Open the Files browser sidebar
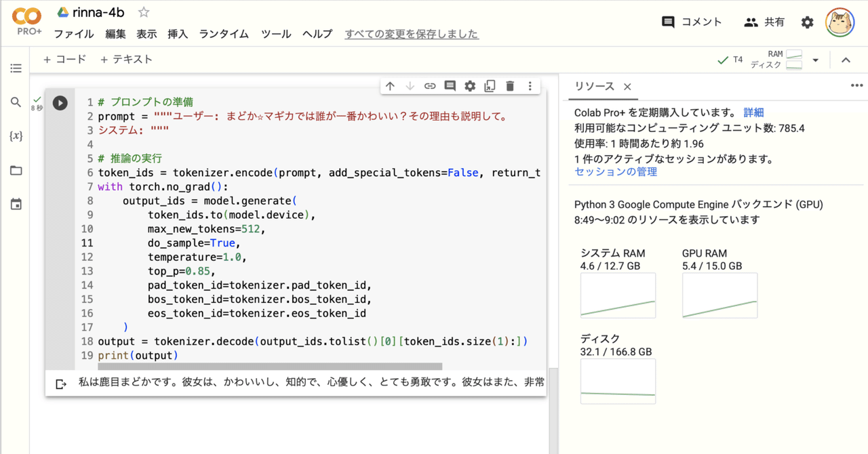The image size is (868, 454). [16, 169]
